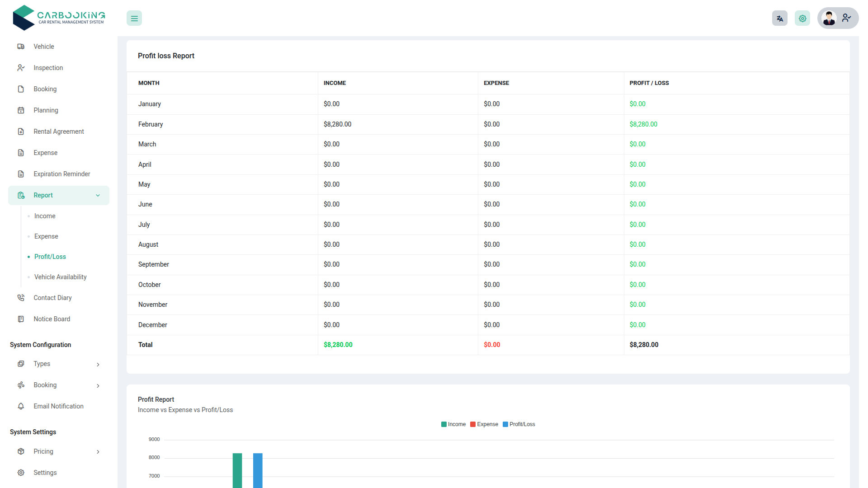Click the language translation icon in the header
Viewport: 868px width, 488px height.
point(779,18)
